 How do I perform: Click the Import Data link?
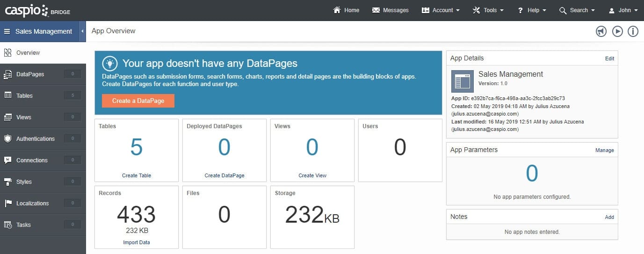click(137, 242)
